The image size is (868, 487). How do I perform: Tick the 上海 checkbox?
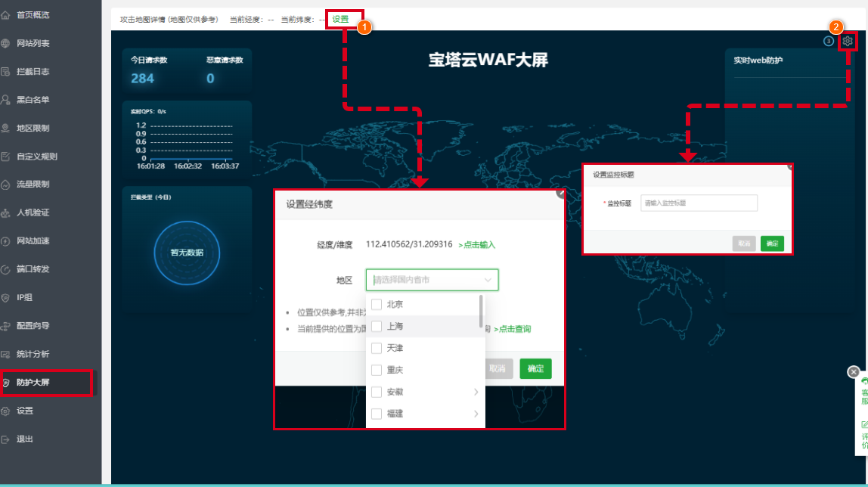tap(377, 327)
